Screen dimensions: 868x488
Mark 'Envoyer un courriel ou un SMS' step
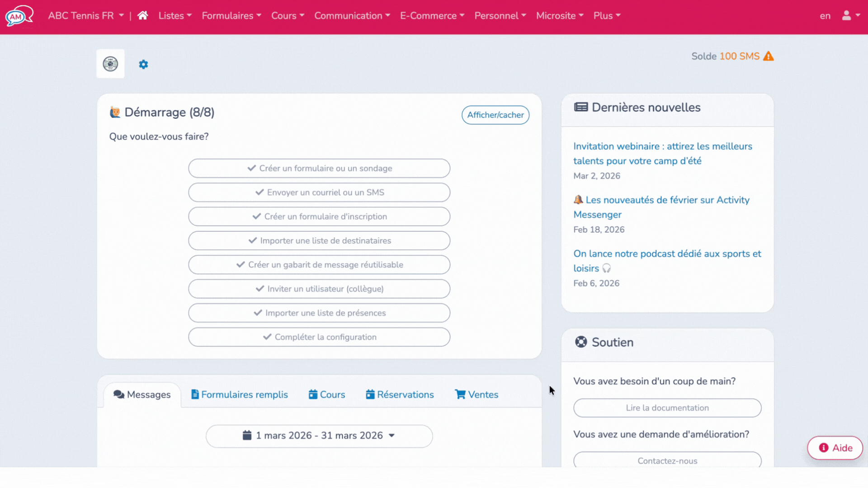click(319, 192)
